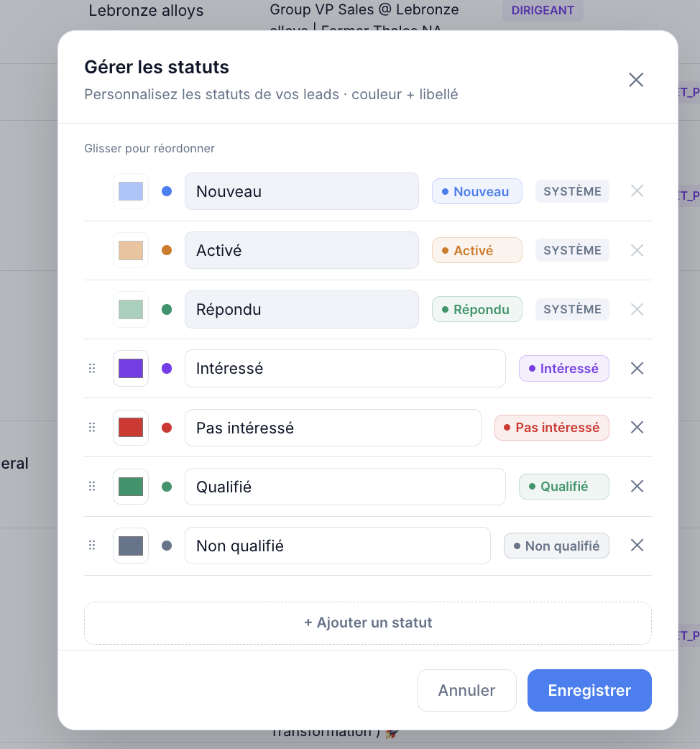Click the red dot beside Pas intéressé field

click(x=167, y=428)
